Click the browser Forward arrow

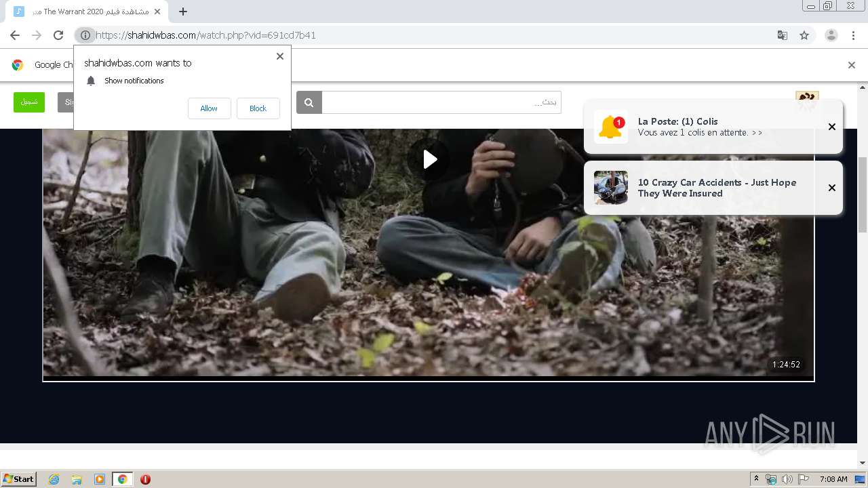pos(37,35)
